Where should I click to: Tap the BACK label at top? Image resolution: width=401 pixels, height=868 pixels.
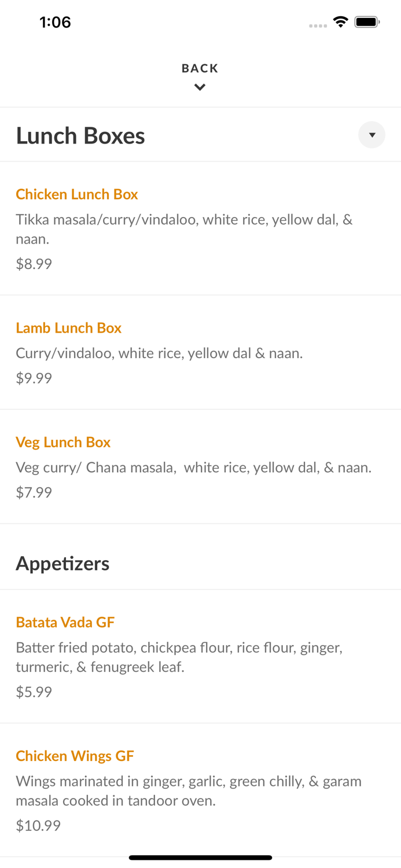[x=200, y=68]
